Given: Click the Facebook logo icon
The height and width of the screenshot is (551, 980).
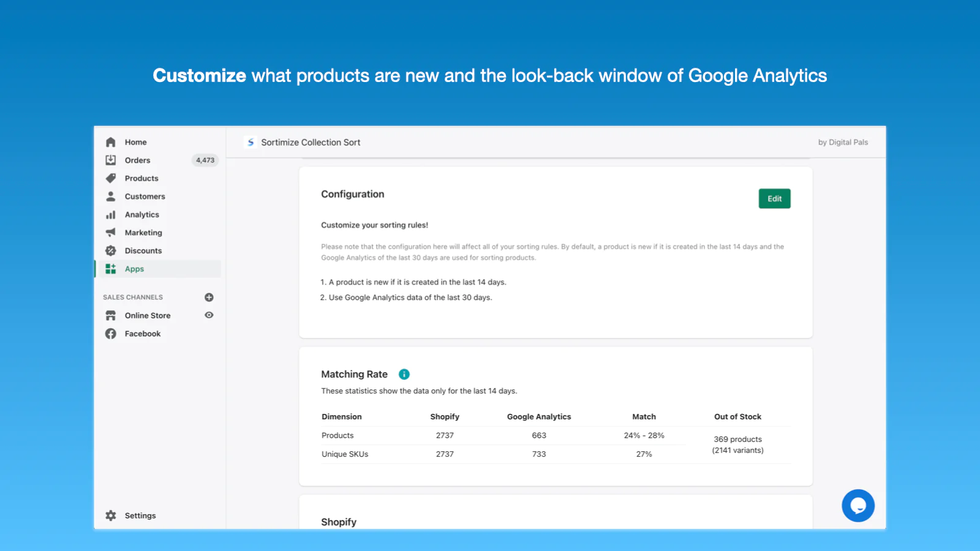Looking at the screenshot, I should [110, 334].
